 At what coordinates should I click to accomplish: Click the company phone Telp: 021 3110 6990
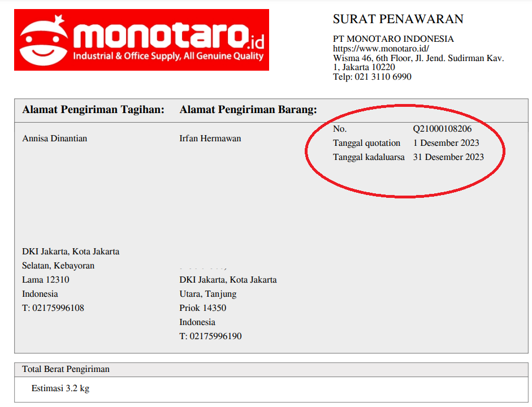coord(372,76)
